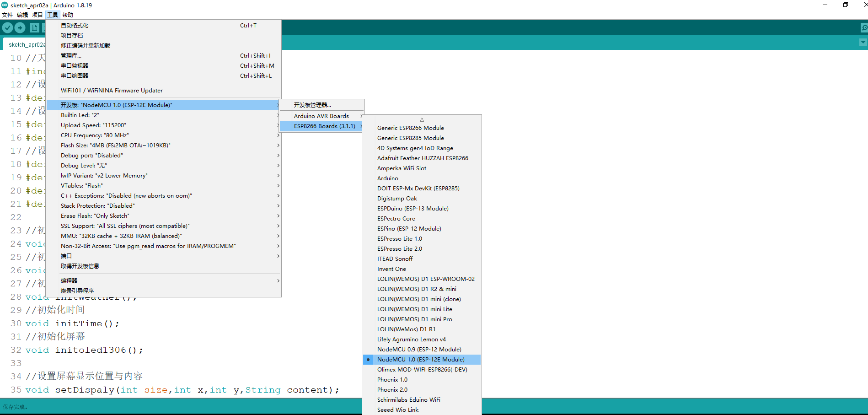The image size is (868, 415).
Task: Open the 工具 menu
Action: [x=53, y=15]
